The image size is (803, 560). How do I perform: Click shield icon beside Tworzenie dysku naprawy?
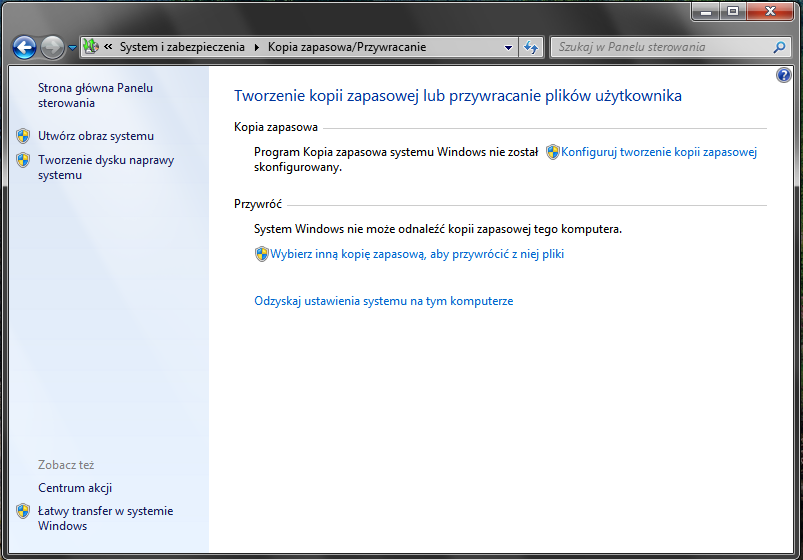(x=23, y=160)
